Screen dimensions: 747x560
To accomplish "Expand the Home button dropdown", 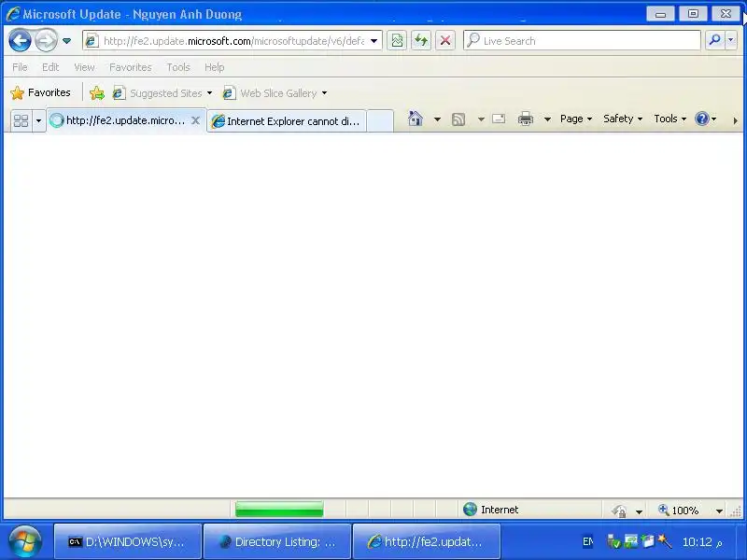I will click(x=437, y=119).
